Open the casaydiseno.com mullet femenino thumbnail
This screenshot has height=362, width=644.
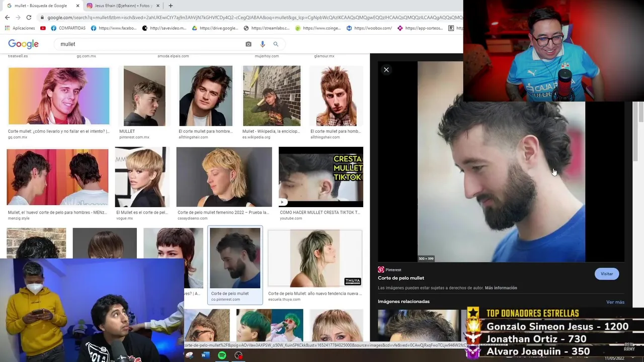click(224, 177)
